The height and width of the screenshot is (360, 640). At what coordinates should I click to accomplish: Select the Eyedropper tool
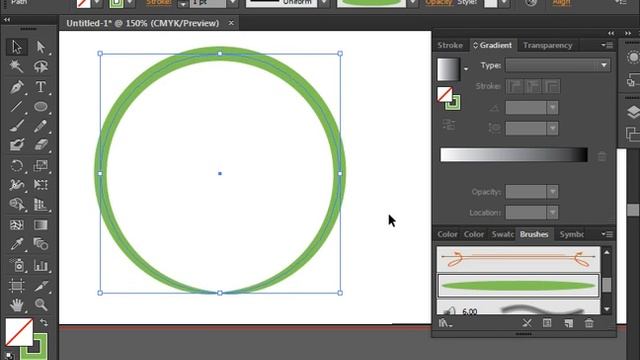pos(16,244)
